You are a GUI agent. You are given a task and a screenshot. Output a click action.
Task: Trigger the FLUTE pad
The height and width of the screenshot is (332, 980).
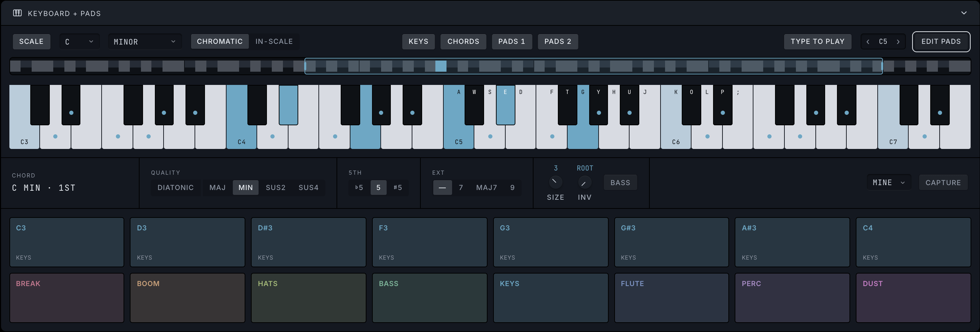pos(671,298)
